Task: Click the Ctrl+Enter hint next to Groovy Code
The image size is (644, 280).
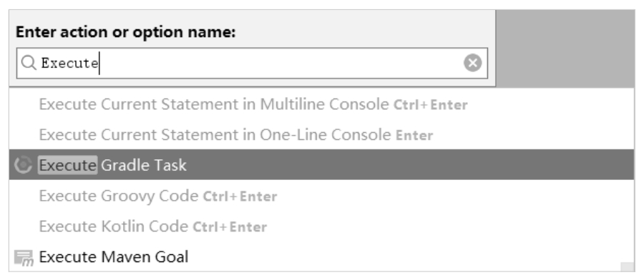Action: tap(240, 196)
